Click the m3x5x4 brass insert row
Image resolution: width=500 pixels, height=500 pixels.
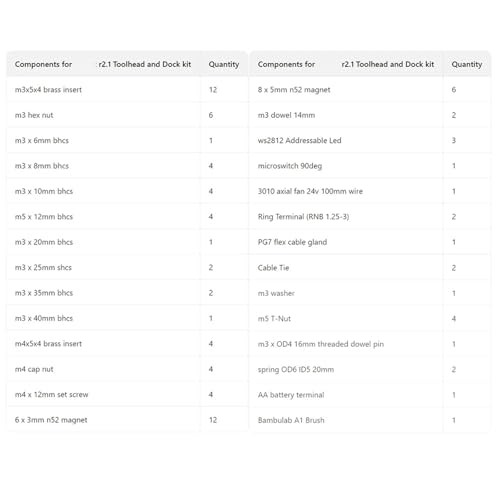(127, 90)
